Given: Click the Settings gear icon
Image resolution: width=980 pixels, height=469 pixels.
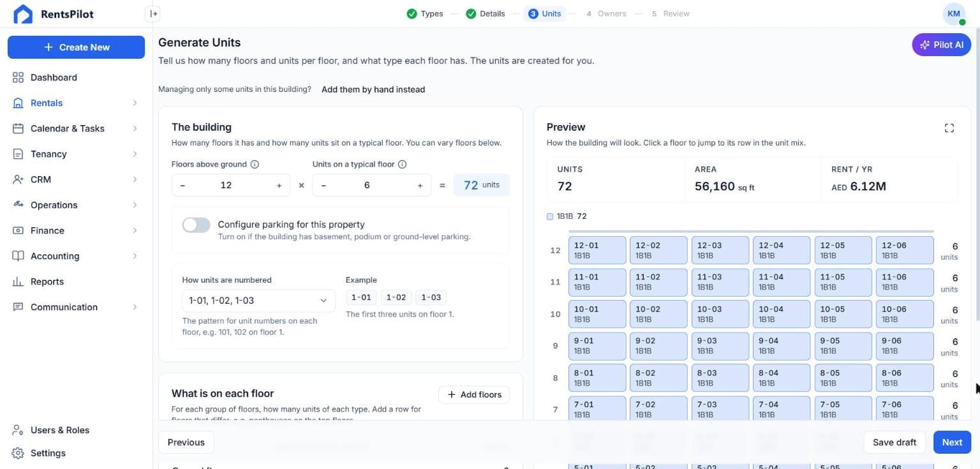Looking at the screenshot, I should coord(18,453).
